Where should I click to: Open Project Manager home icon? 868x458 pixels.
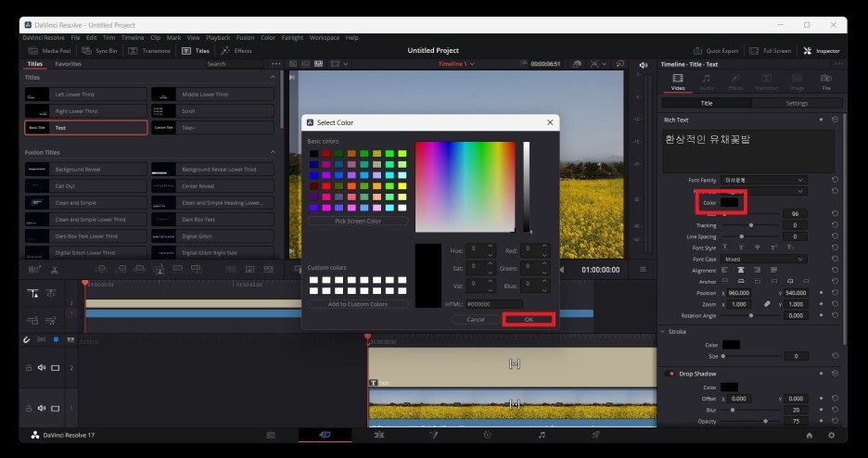[x=810, y=436]
